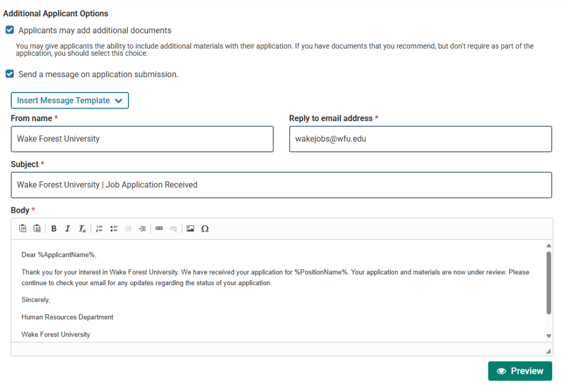Open the insert image dialog
The width and height of the screenshot is (565, 392).
tap(190, 229)
